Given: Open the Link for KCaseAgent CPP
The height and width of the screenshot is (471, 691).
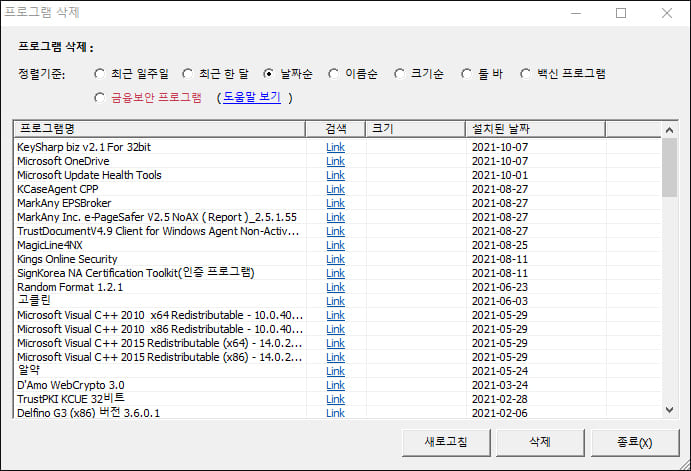Looking at the screenshot, I should 335,189.
